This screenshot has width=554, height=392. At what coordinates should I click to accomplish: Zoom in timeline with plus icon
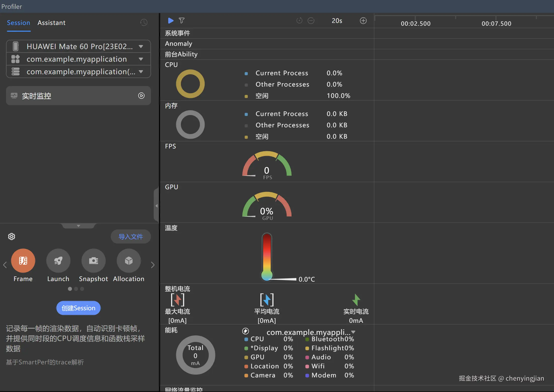[x=363, y=21]
